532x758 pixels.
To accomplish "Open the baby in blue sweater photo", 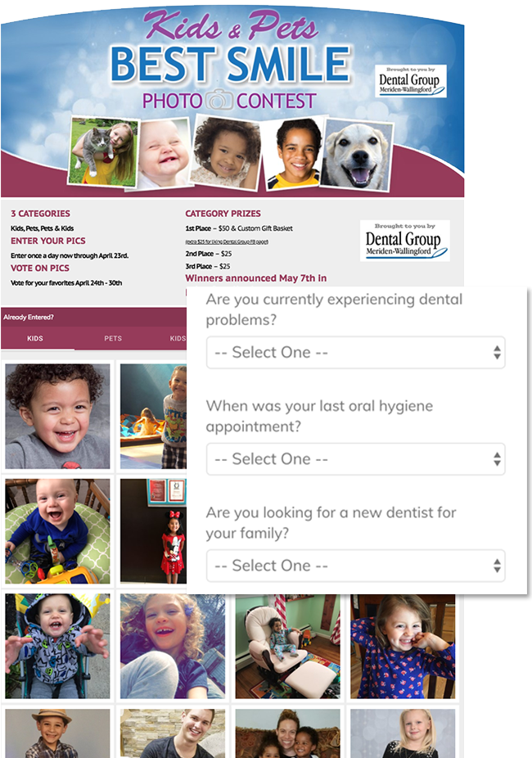I will click(x=57, y=531).
